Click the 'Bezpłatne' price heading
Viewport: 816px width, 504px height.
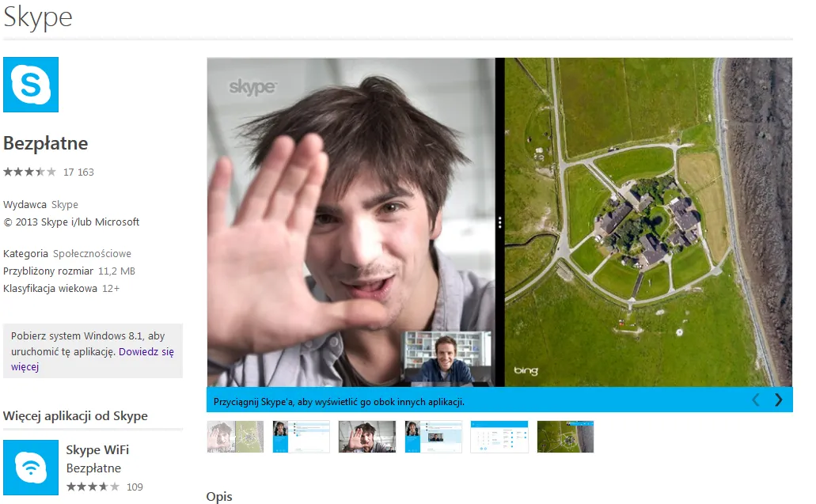click(46, 143)
